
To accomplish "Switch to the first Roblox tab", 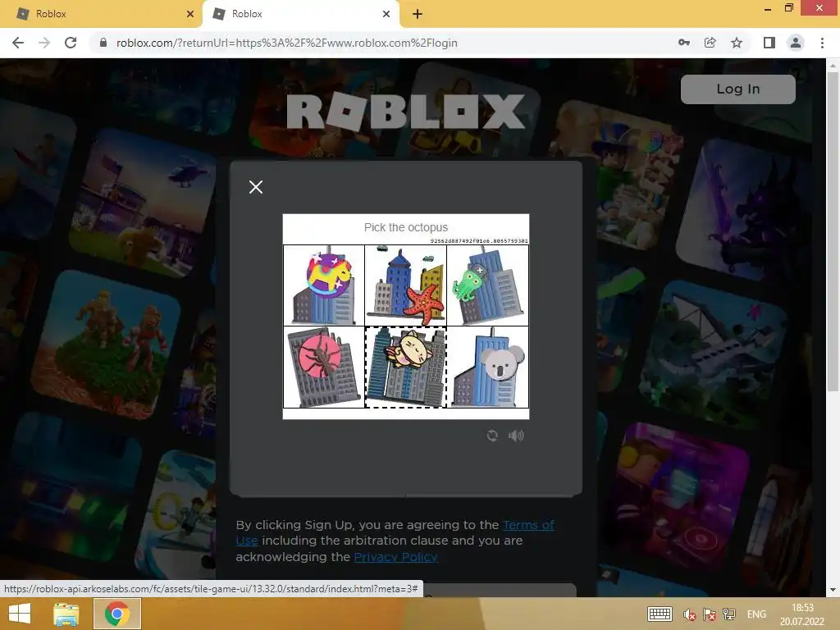I will [x=101, y=14].
